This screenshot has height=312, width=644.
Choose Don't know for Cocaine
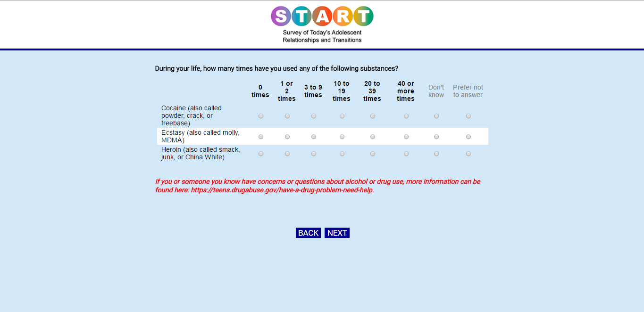tap(436, 116)
